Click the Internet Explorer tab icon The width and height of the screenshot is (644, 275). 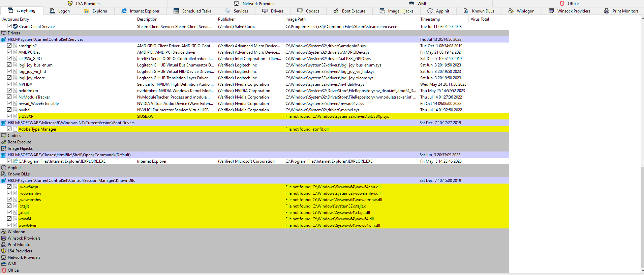[x=124, y=11]
